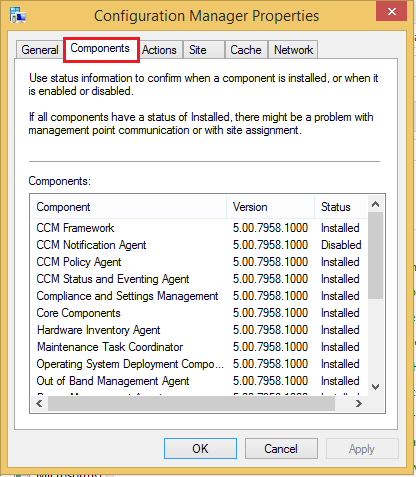This screenshot has height=477, width=416.
Task: Select the CCM Policy Agent row
Action: (199, 262)
